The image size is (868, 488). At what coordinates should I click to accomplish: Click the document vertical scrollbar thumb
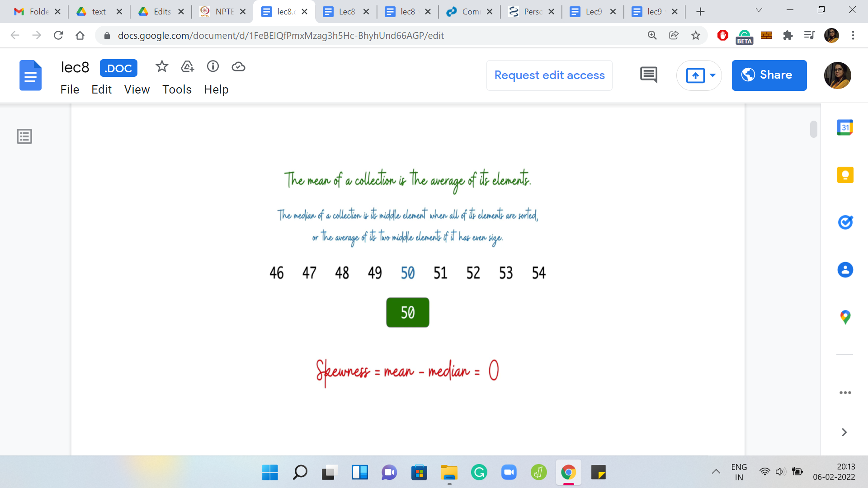click(813, 129)
